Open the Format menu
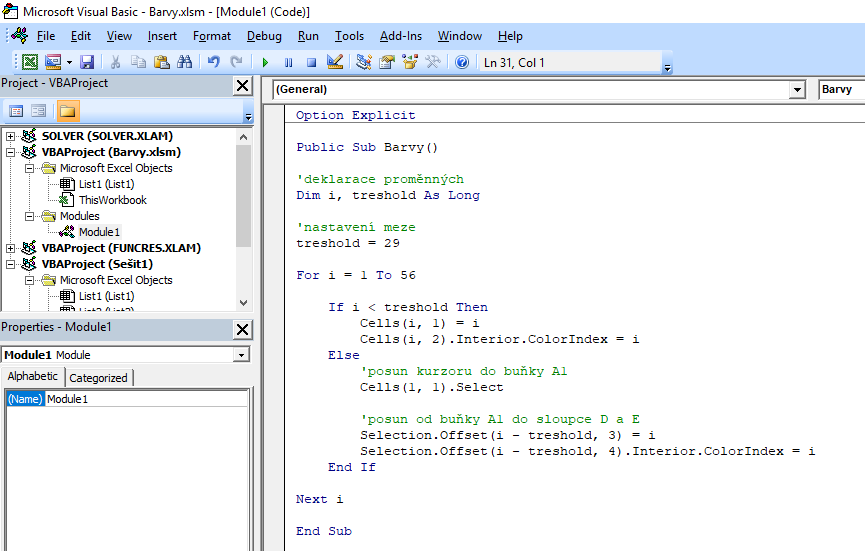 point(212,36)
